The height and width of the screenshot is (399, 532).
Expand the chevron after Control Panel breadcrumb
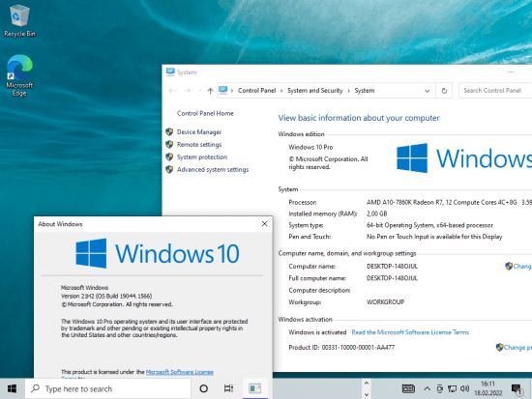(x=281, y=91)
